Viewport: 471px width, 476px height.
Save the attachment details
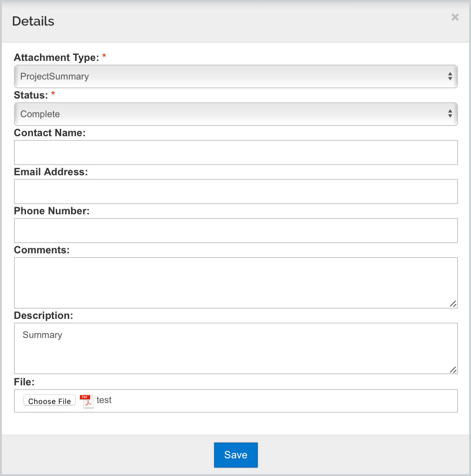click(235, 455)
